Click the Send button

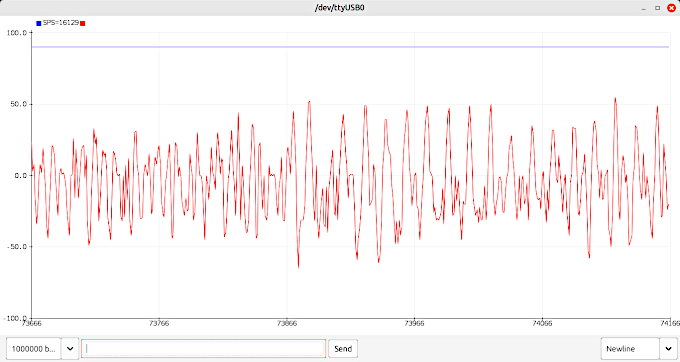point(343,349)
